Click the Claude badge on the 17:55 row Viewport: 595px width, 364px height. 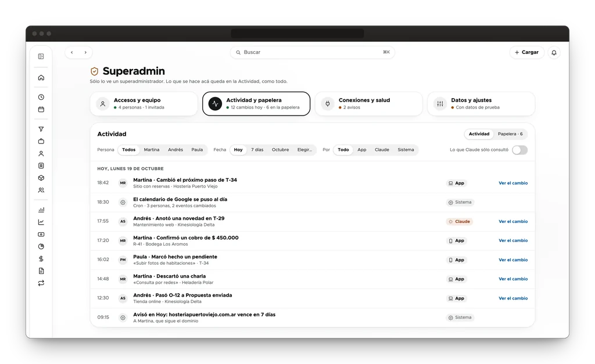pos(459,221)
